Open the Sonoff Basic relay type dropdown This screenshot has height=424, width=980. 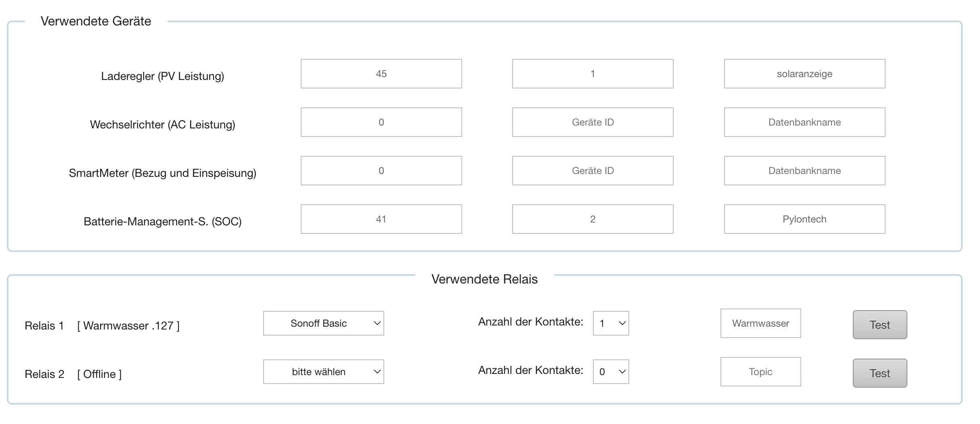point(323,323)
